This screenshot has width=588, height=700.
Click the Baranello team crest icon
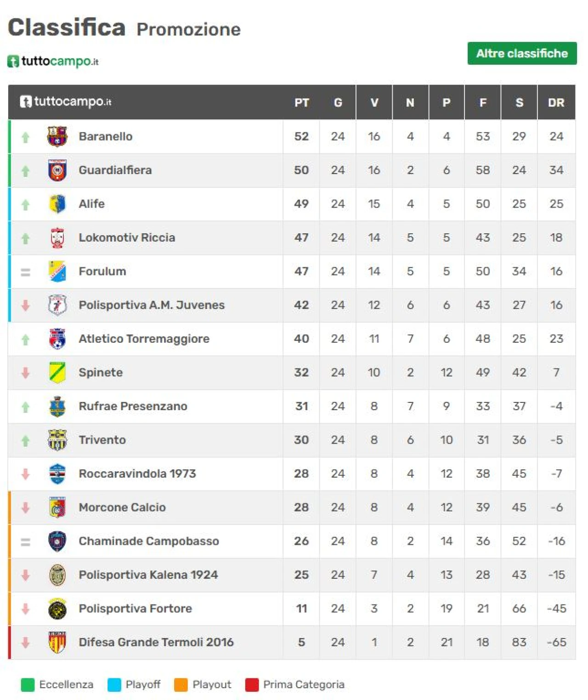(x=57, y=136)
